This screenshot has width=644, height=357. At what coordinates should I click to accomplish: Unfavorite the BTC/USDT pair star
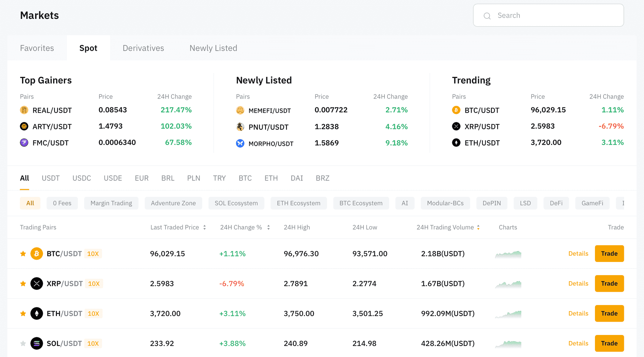click(23, 253)
